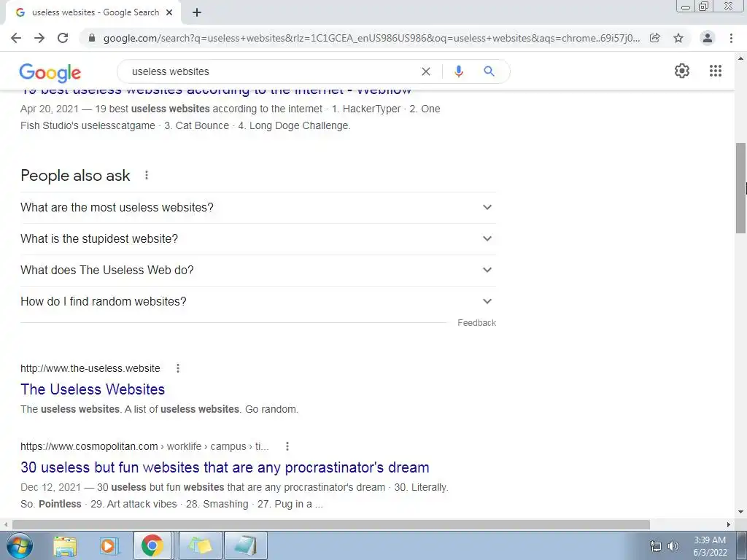Click the http://www.the-useless.website URL text
747x560 pixels.
[90, 368]
